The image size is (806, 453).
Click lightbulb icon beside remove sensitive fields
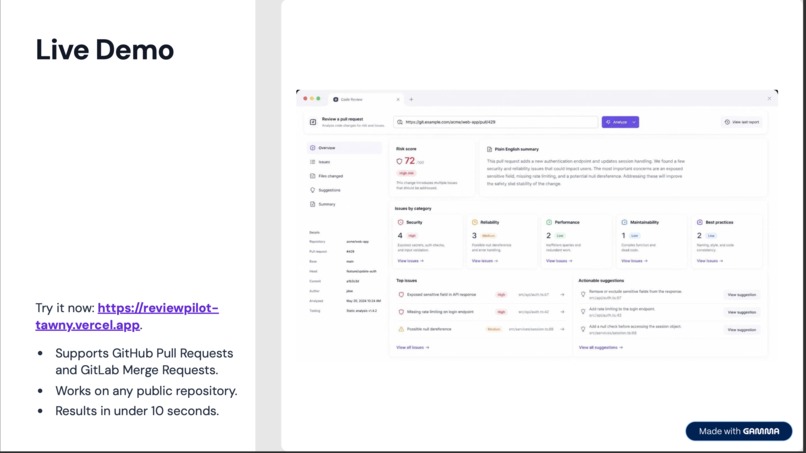point(583,295)
